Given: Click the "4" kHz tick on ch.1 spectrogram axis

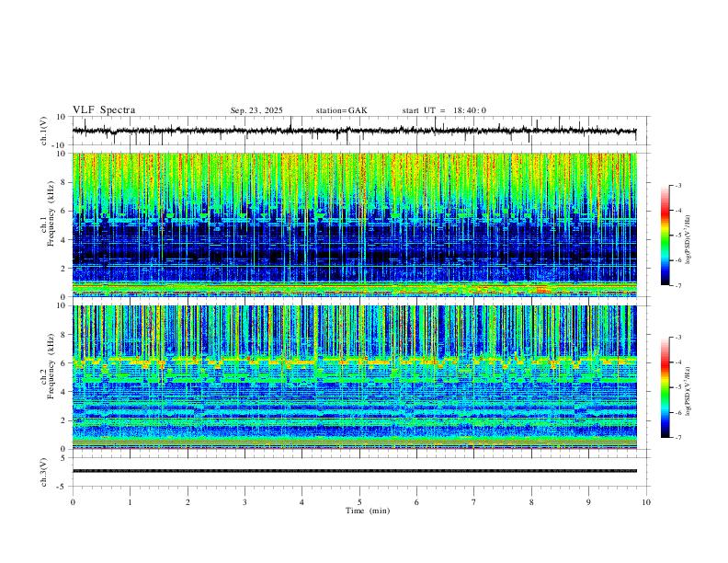Looking at the screenshot, I should [x=63, y=240].
